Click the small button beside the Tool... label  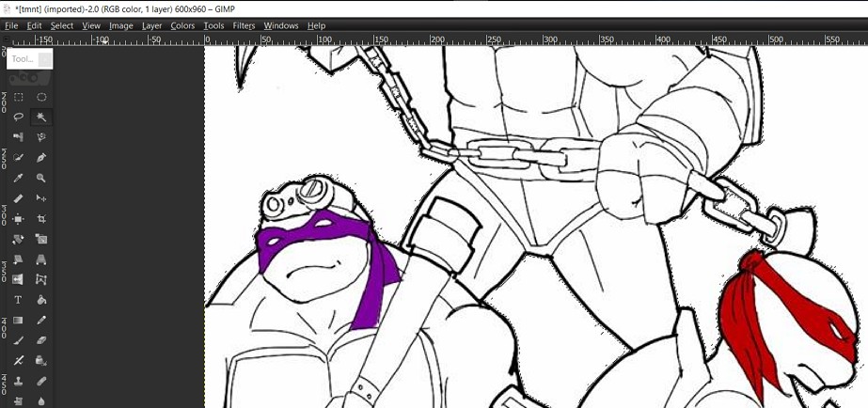pyautogui.click(x=45, y=59)
